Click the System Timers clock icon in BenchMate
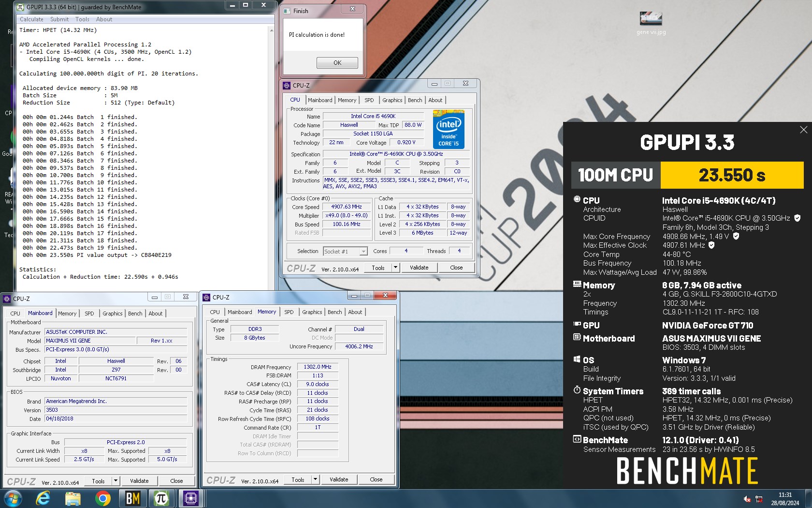Image resolution: width=812 pixels, height=508 pixels. [x=577, y=390]
